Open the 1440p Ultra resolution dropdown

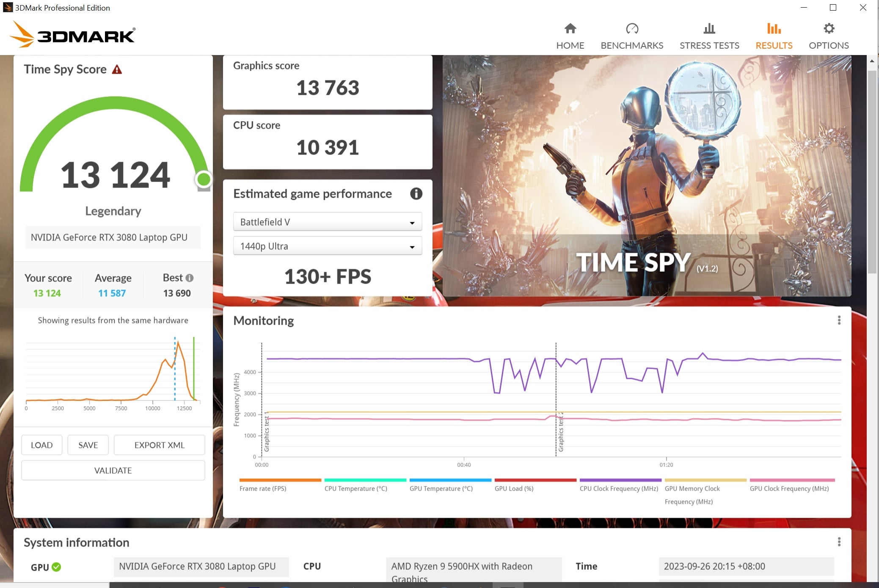(x=328, y=246)
